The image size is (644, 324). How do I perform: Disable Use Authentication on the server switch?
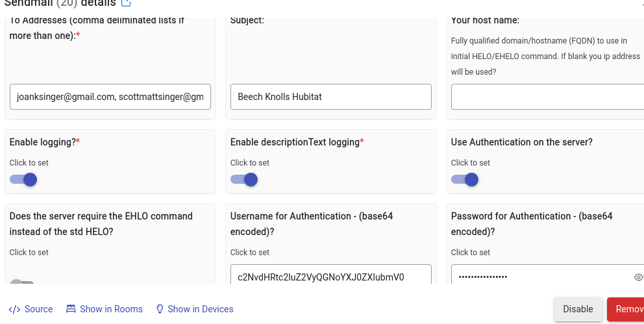pos(465,179)
